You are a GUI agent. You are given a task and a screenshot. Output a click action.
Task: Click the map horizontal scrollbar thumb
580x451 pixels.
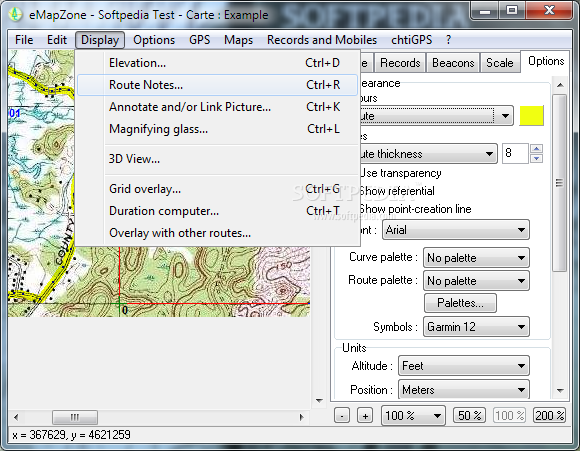click(75, 417)
